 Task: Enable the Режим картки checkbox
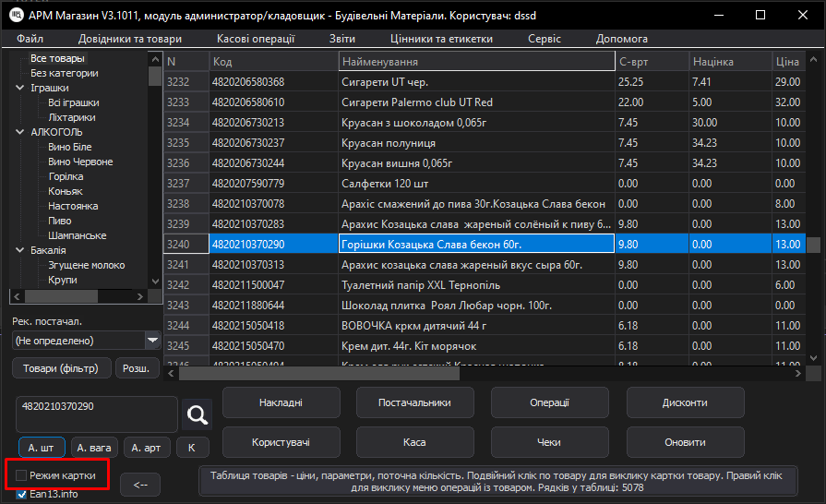[21, 475]
